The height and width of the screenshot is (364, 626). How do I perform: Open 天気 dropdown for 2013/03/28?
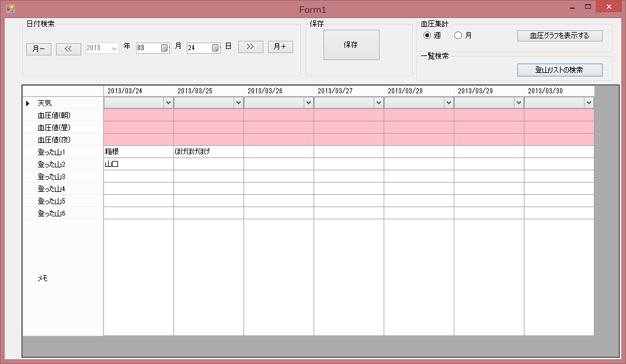point(448,103)
